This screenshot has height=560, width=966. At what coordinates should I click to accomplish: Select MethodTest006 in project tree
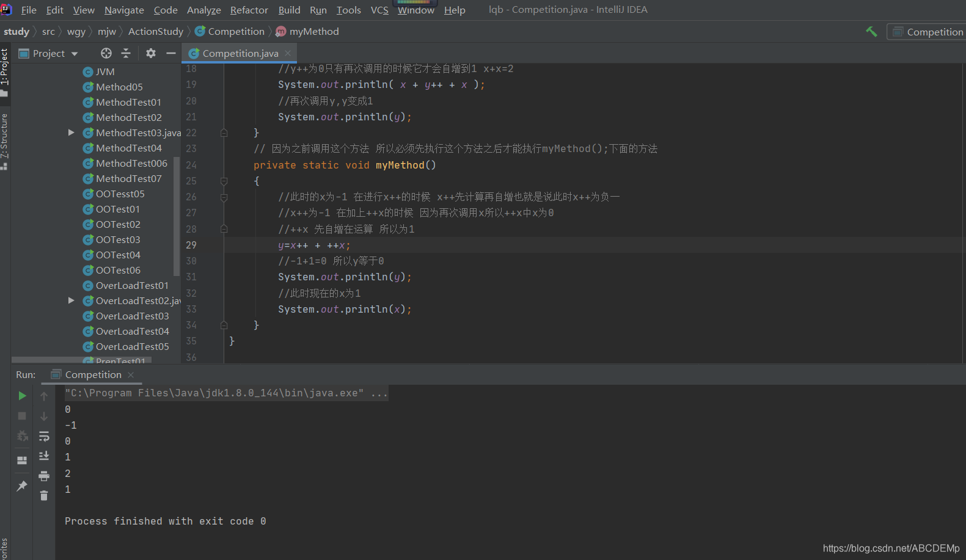click(x=131, y=163)
